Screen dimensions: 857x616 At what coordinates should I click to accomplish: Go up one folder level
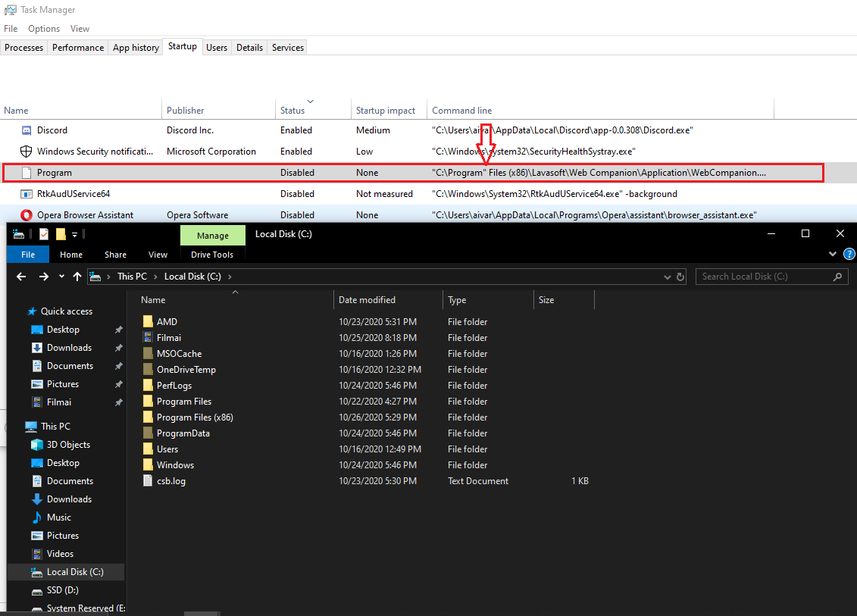coord(77,277)
